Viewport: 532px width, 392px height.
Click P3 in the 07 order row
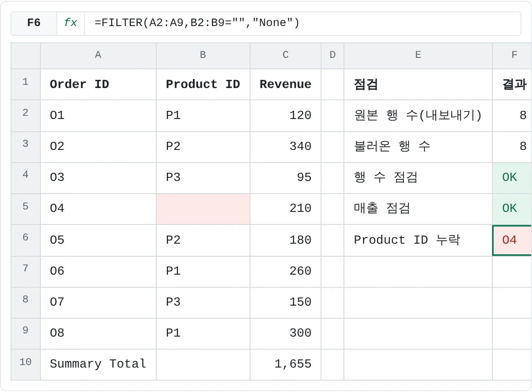point(203,303)
